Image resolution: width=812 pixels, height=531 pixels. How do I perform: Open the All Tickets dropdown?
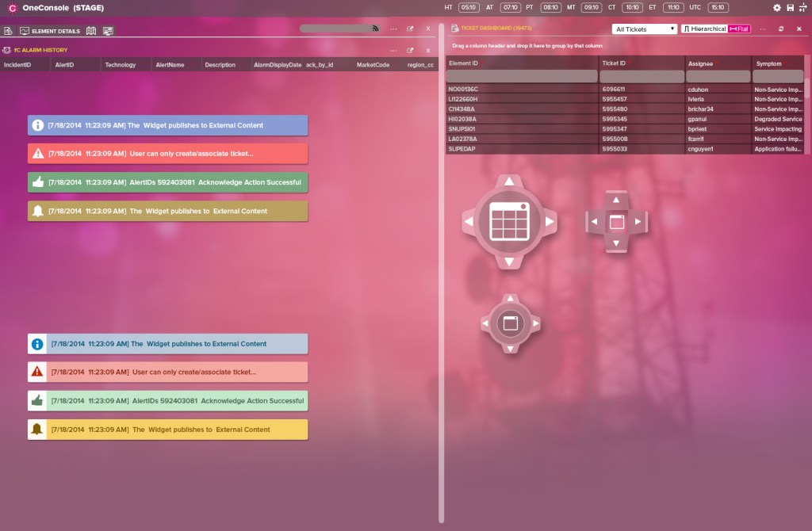pos(645,29)
